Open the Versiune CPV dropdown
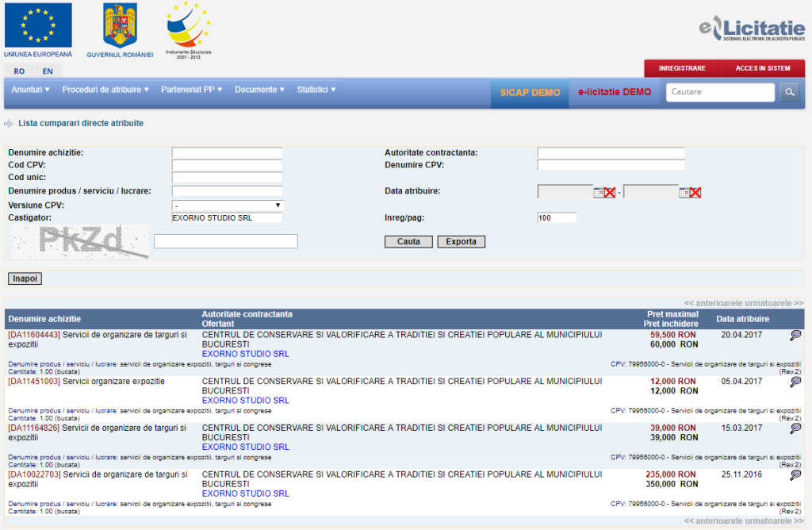 (227, 205)
